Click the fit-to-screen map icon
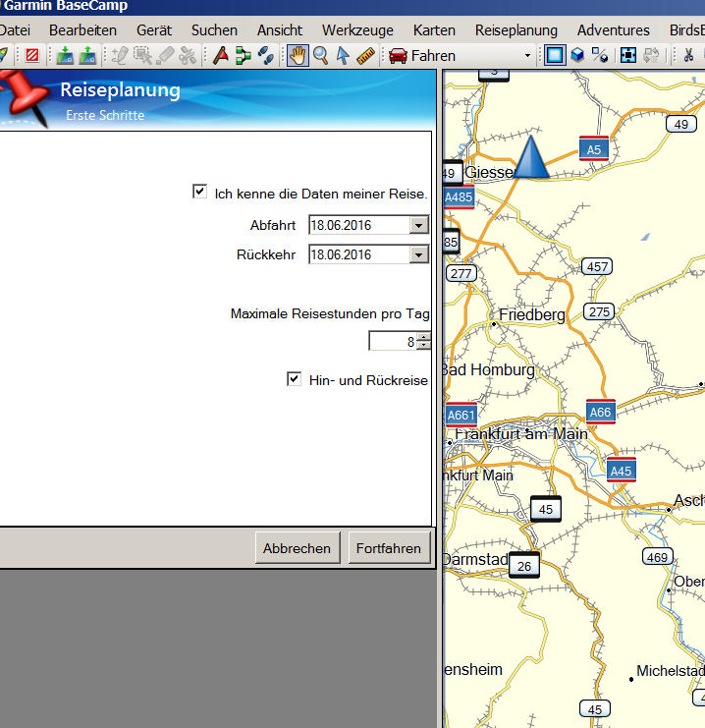The height and width of the screenshot is (728, 705). [628, 56]
